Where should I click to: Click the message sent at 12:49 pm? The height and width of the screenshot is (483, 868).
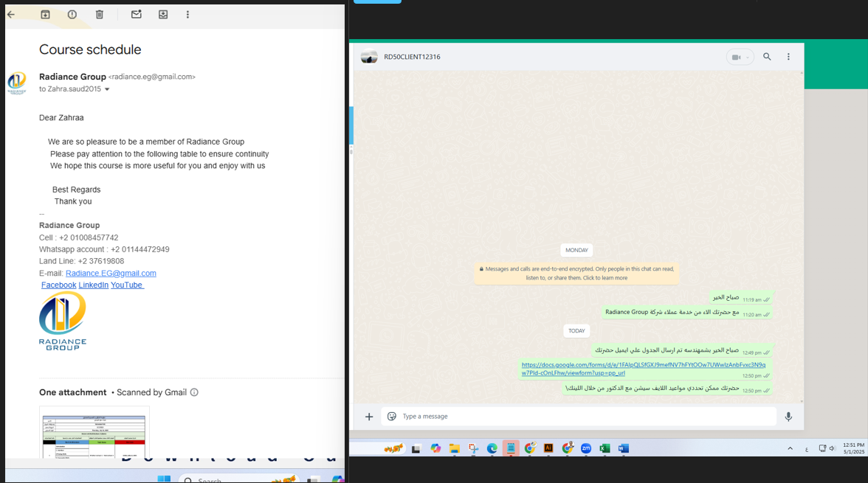(682, 350)
